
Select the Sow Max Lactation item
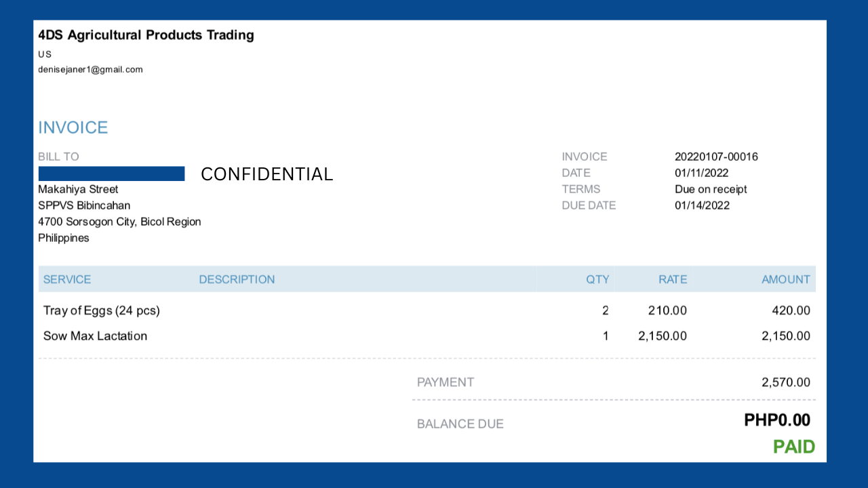[95, 335]
